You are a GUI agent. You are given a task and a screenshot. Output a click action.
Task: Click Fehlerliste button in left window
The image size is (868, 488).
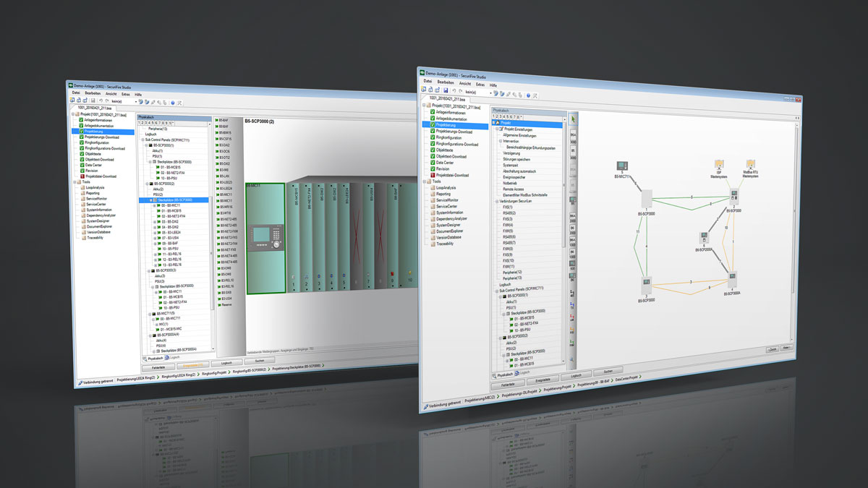[x=158, y=367]
